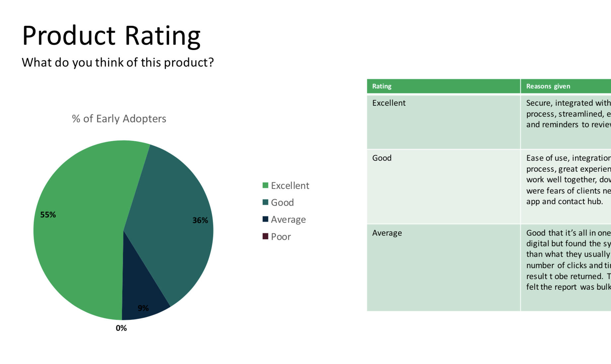Click the reasons text starting "Ease of use"
This screenshot has width=611, height=364.
click(568, 180)
